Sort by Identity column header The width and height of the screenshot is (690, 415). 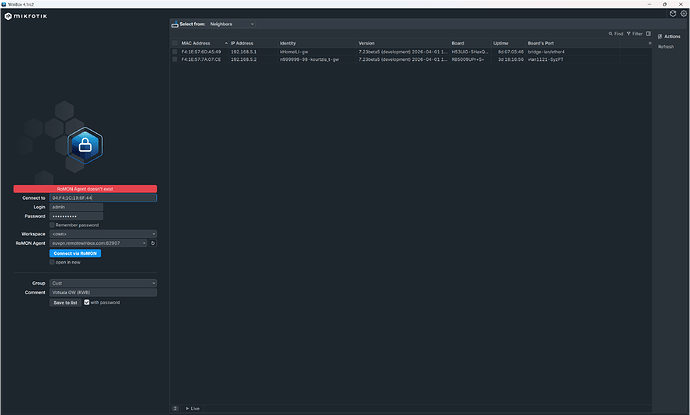[x=288, y=43]
